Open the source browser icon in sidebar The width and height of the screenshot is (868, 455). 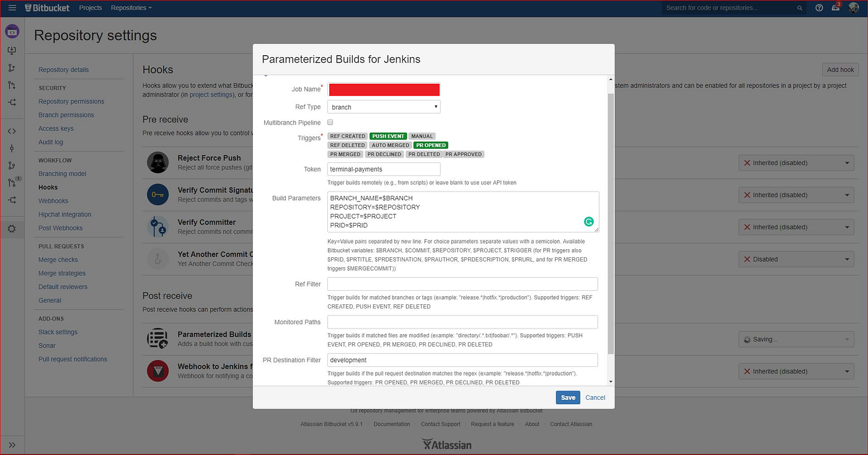(12, 131)
